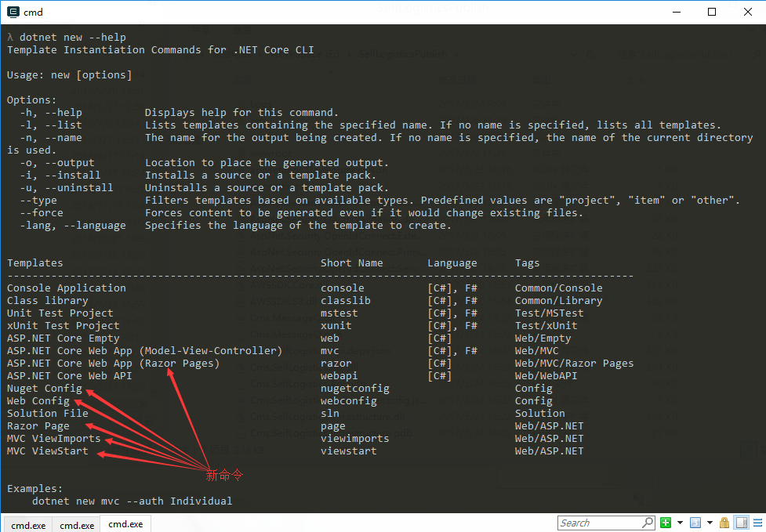Click the 'Common/Library' tag
This screenshot has height=532, width=766.
pos(559,301)
